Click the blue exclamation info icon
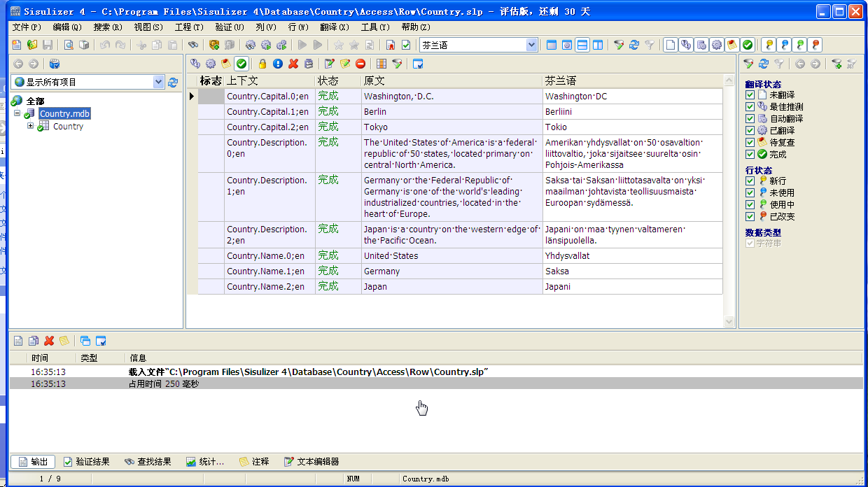The width and height of the screenshot is (868, 487). click(278, 64)
